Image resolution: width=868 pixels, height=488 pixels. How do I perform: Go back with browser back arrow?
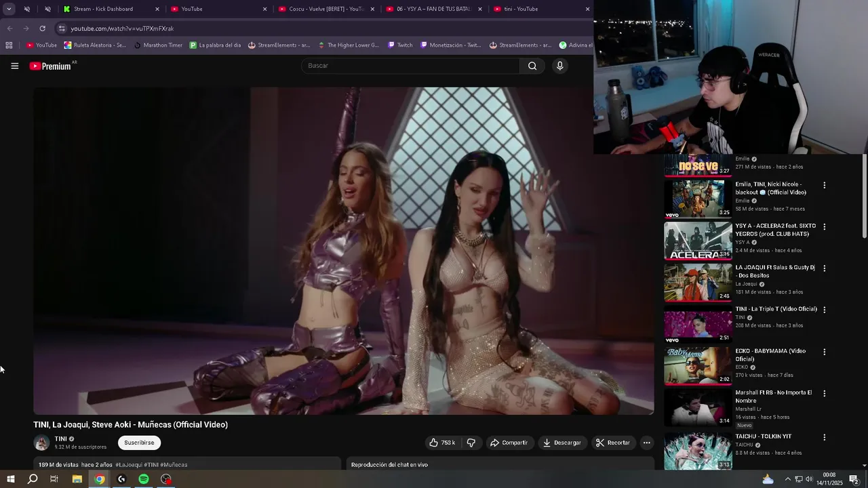(x=9, y=28)
